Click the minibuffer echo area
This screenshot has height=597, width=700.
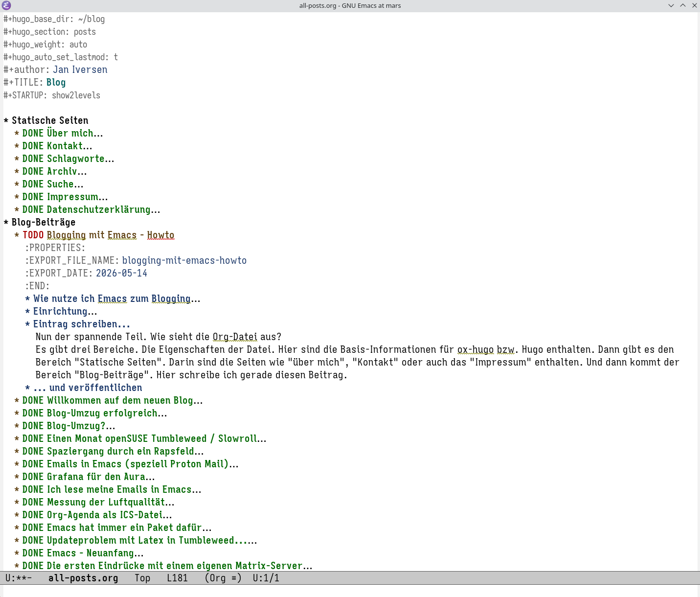click(350, 591)
